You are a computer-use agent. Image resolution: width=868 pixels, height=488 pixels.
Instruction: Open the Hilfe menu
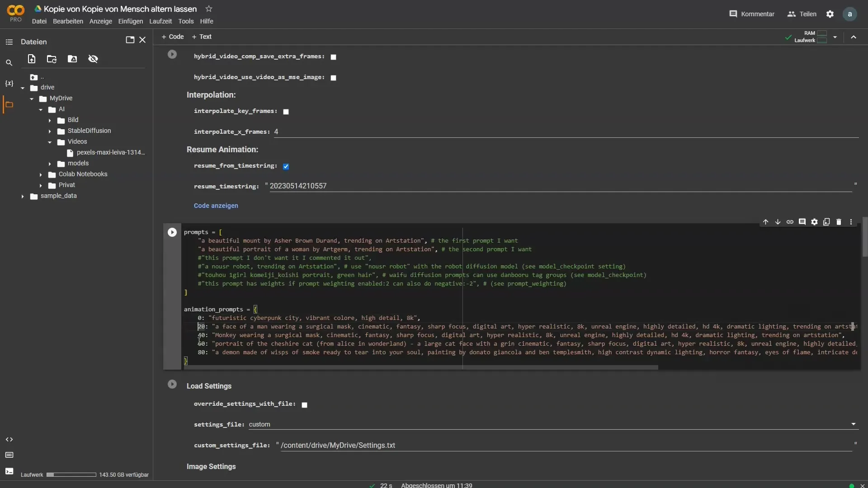[x=207, y=21]
